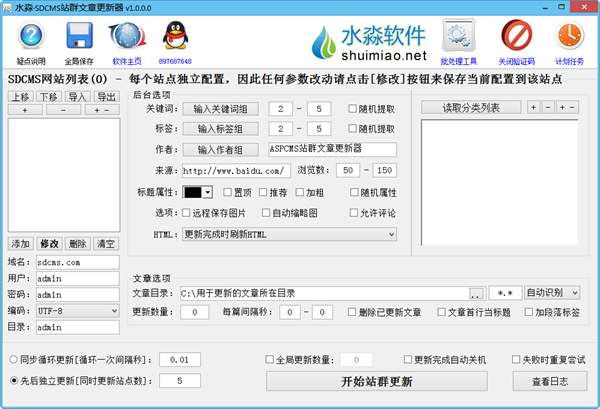Open the HTML 更新完成时刷新HTML dropdown
The image size is (600, 409).
(x=289, y=234)
